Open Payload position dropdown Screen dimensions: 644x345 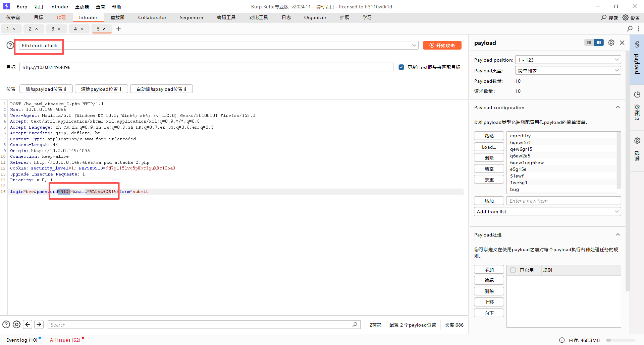point(568,60)
